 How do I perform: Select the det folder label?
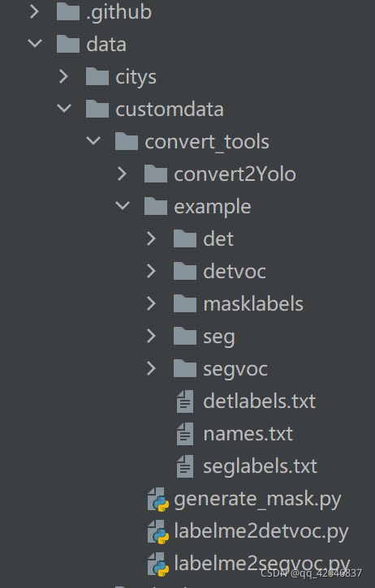[218, 239]
